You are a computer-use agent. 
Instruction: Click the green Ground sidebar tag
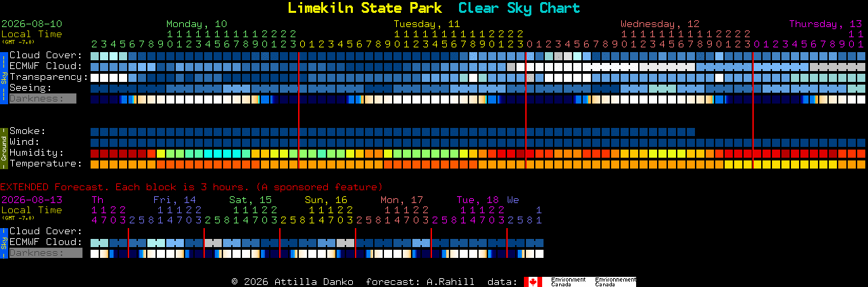[x=3, y=148]
